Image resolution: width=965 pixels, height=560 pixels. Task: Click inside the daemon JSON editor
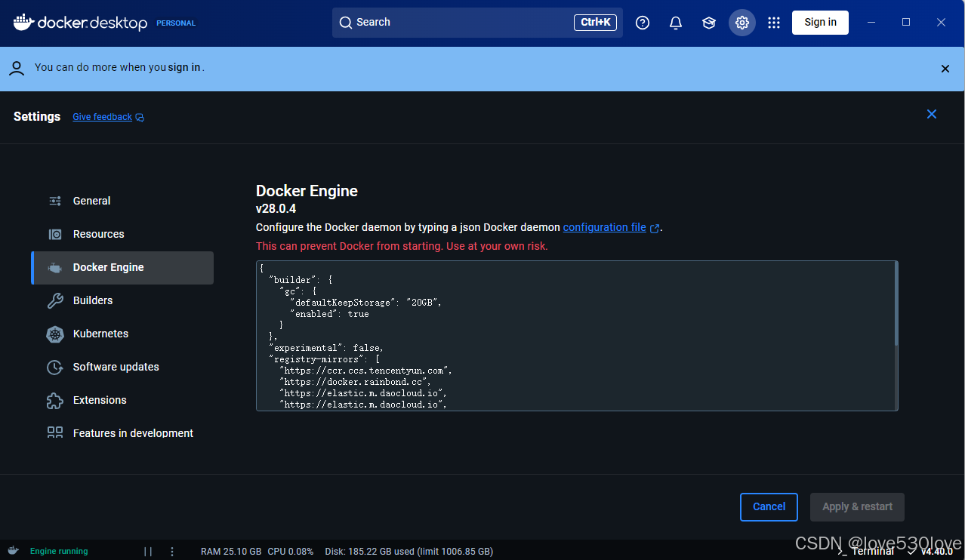577,336
